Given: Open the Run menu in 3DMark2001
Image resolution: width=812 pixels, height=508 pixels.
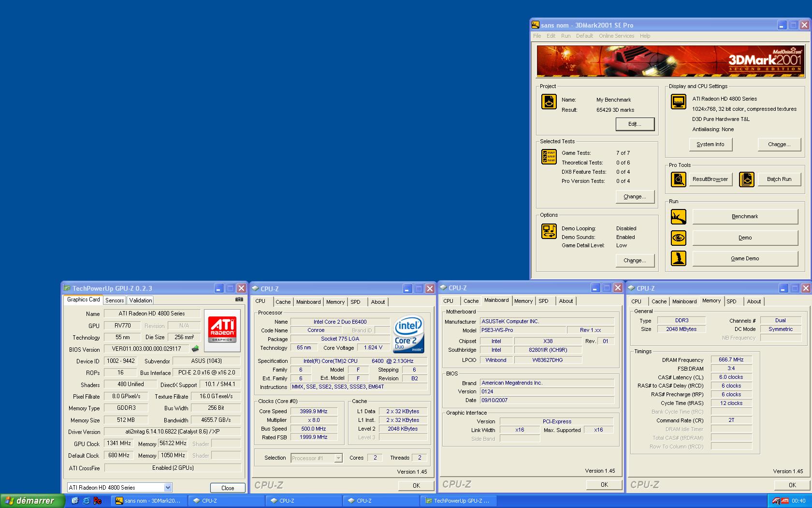Looking at the screenshot, I should (566, 36).
